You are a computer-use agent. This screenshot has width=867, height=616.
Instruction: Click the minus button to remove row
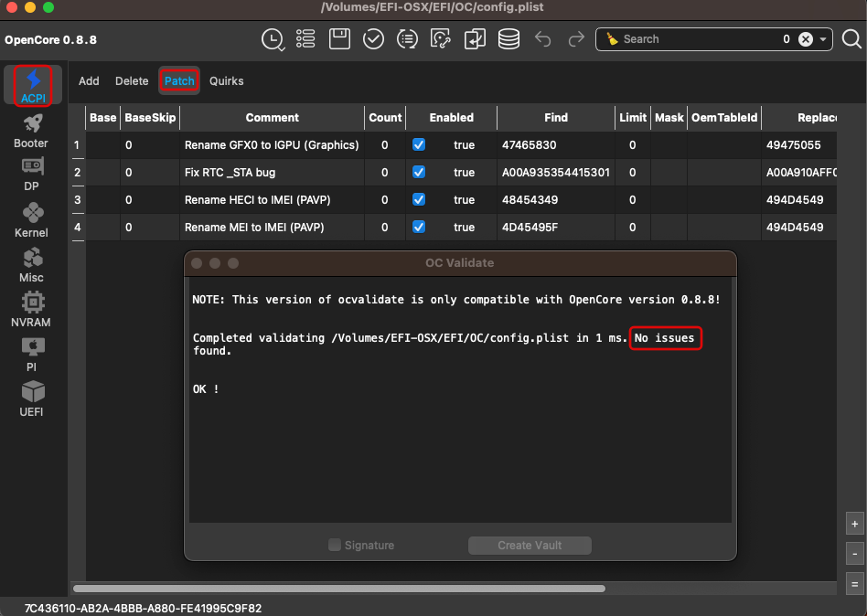click(854, 554)
